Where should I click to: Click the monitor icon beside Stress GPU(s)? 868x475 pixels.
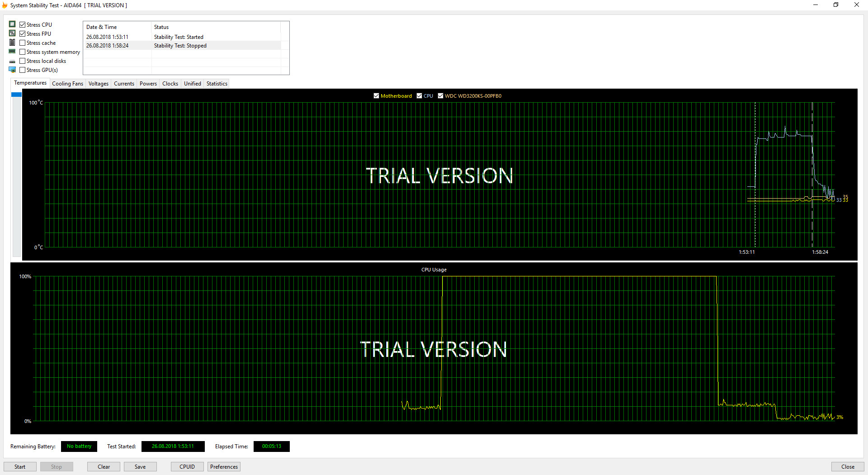coord(12,70)
